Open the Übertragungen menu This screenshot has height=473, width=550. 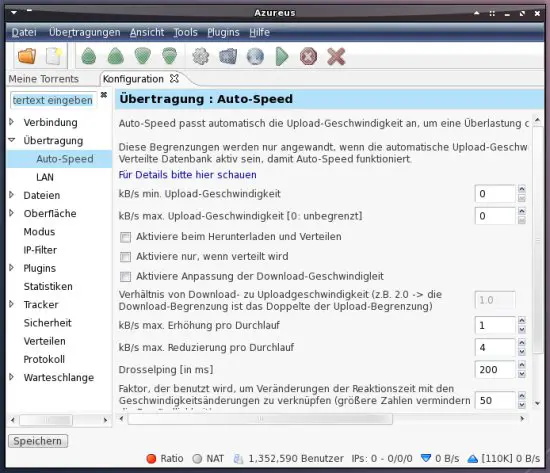click(85, 32)
